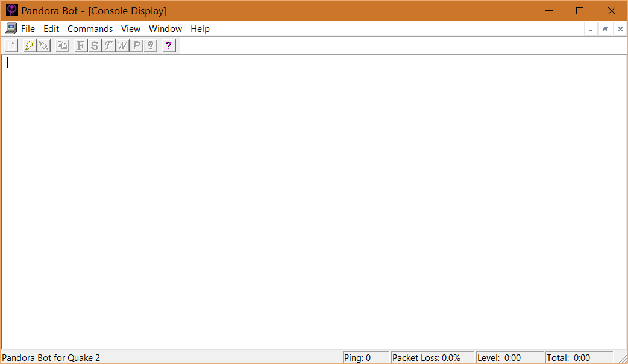
Task: Click the 'Level: 0:00' status entry
Action: (509, 357)
